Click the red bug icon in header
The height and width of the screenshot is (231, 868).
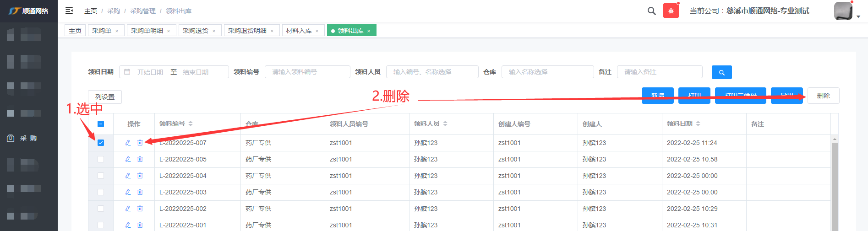click(x=671, y=11)
